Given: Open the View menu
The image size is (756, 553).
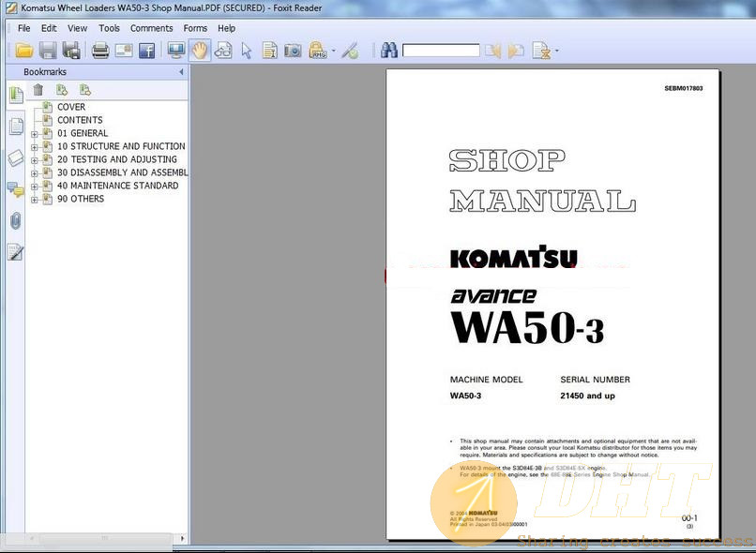Looking at the screenshot, I should click(77, 28).
